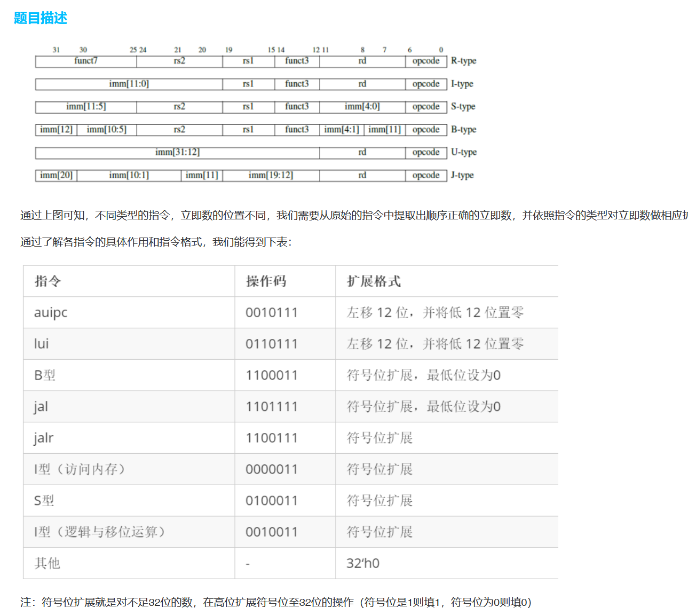The width and height of the screenshot is (688, 616).
Task: Click the imm[11:5] field in the S-type row
Action: [x=86, y=106]
